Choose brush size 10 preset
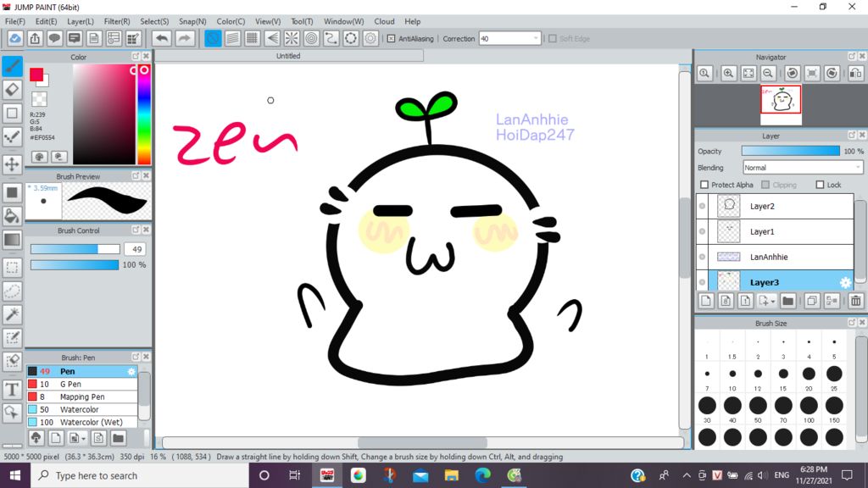 pos(732,374)
